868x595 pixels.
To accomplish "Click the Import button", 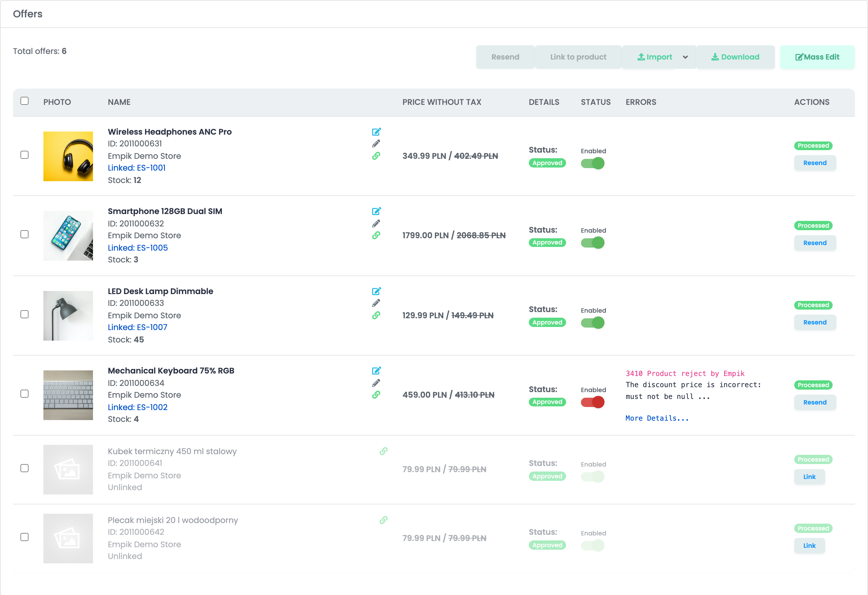I will tap(654, 57).
